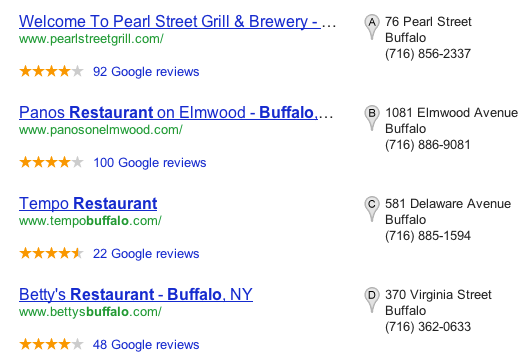This screenshot has height=361, width=528.
Task: Open the Tempo Restaurant title link
Action: [88, 203]
